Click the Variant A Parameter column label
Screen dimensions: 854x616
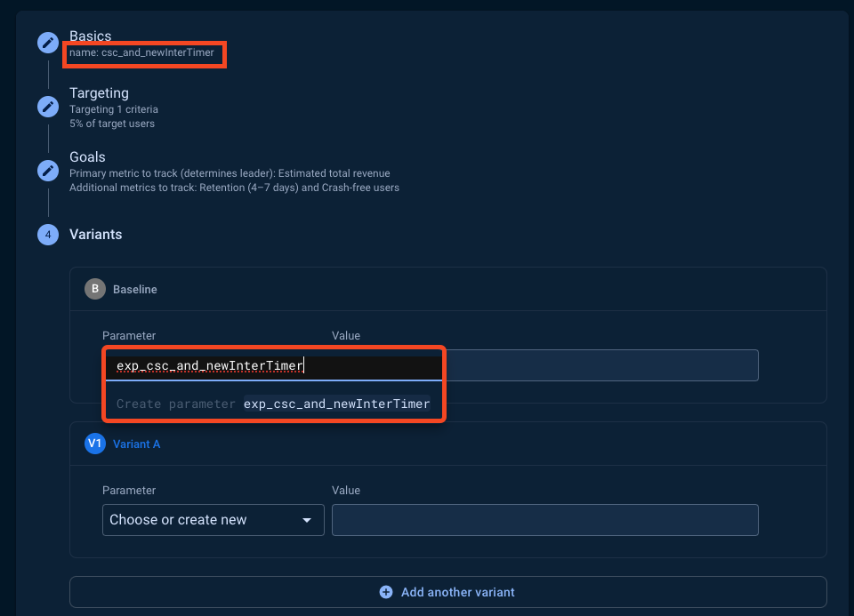click(128, 491)
